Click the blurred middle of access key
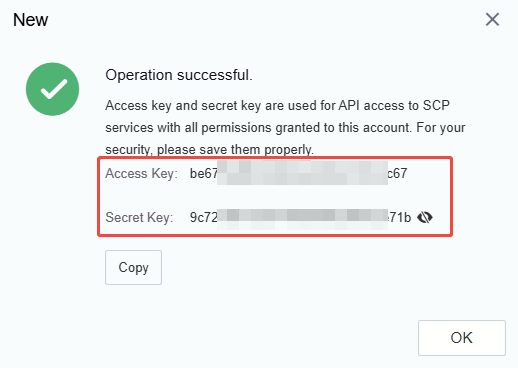The width and height of the screenshot is (518, 368). (302, 173)
